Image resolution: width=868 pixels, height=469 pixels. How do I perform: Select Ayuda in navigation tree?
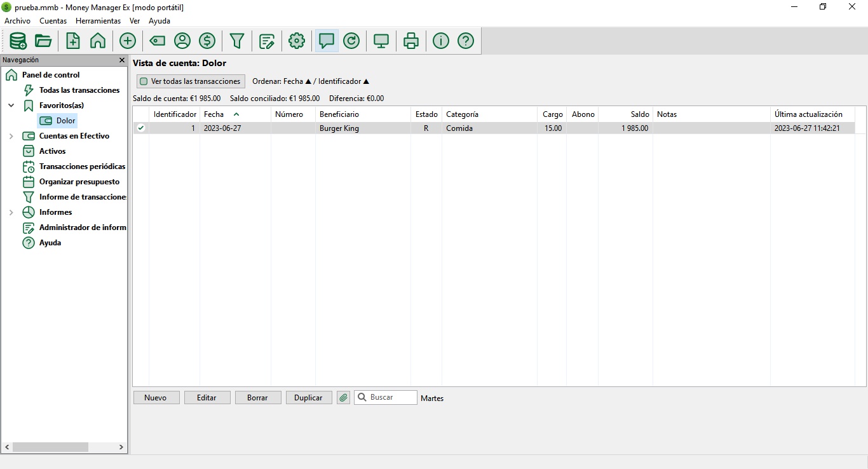tap(50, 243)
